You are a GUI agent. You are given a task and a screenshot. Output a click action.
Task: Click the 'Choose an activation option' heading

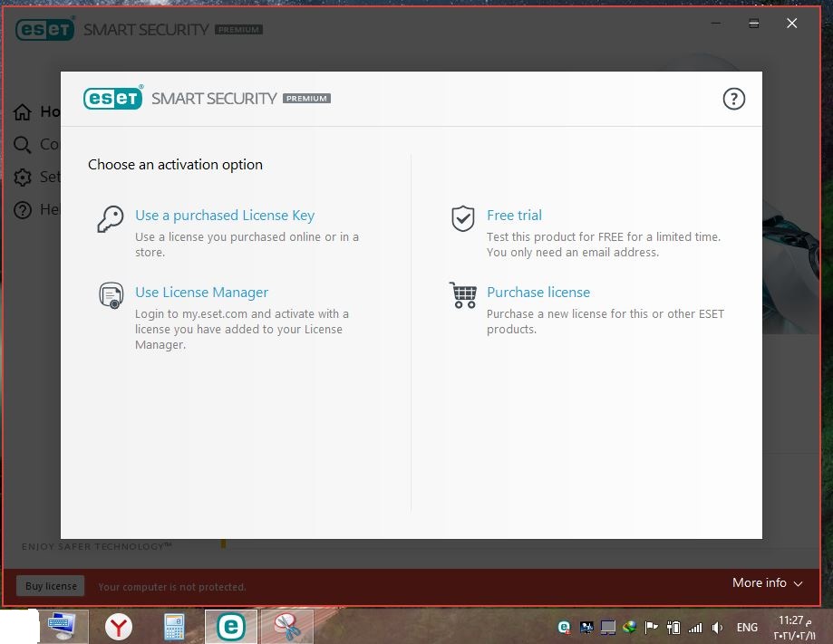point(175,165)
